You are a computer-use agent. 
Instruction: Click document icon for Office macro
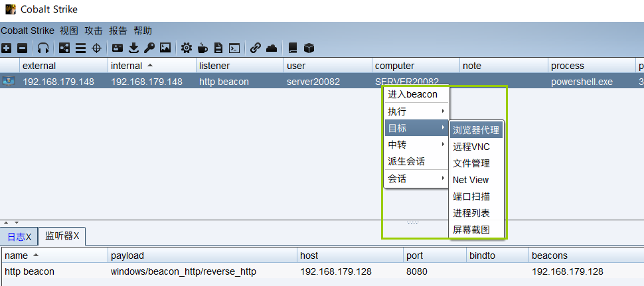point(218,48)
